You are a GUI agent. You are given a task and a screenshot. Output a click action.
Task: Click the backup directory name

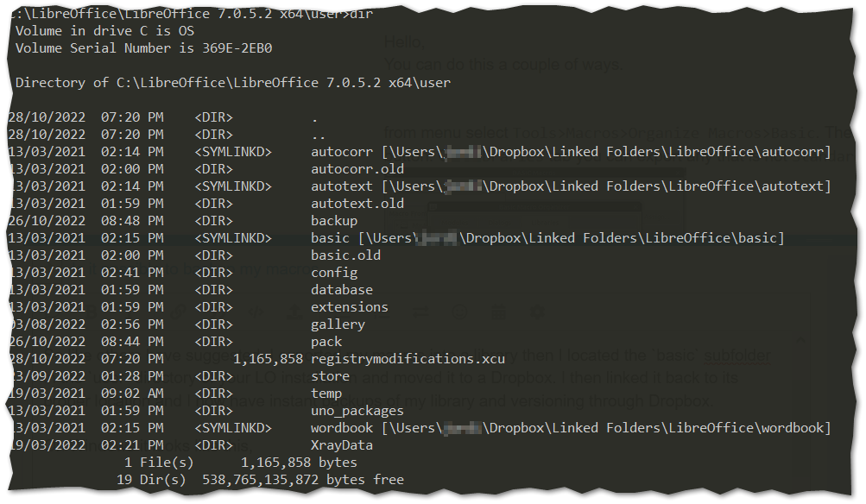[334, 221]
